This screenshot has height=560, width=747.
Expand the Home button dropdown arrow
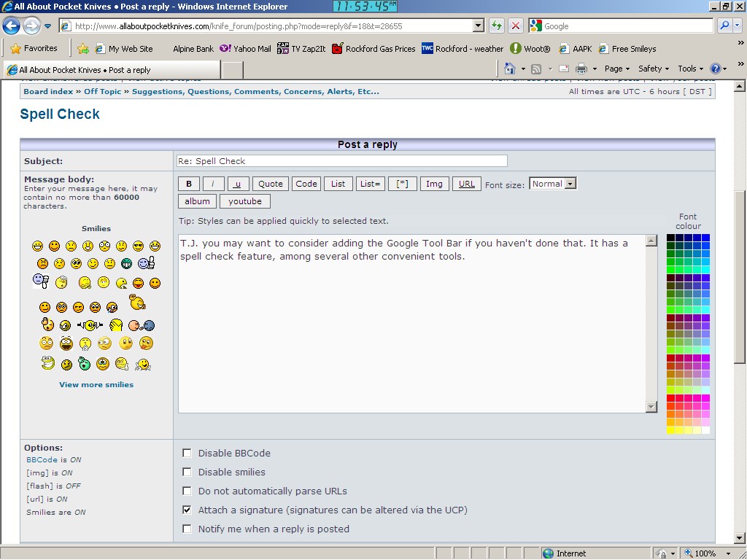click(523, 69)
